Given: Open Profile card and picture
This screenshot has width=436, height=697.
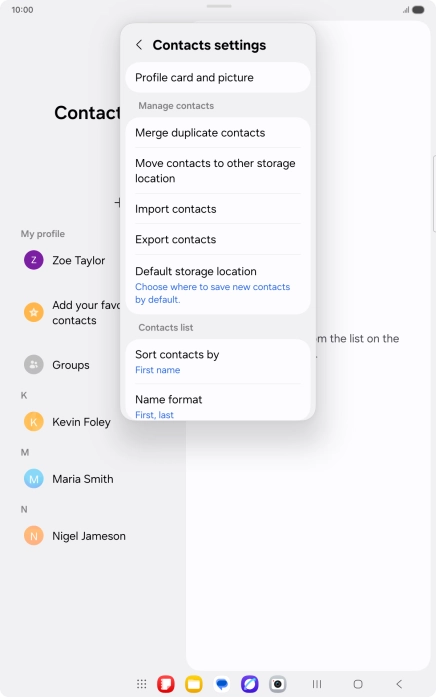Looking at the screenshot, I should click(x=218, y=77).
